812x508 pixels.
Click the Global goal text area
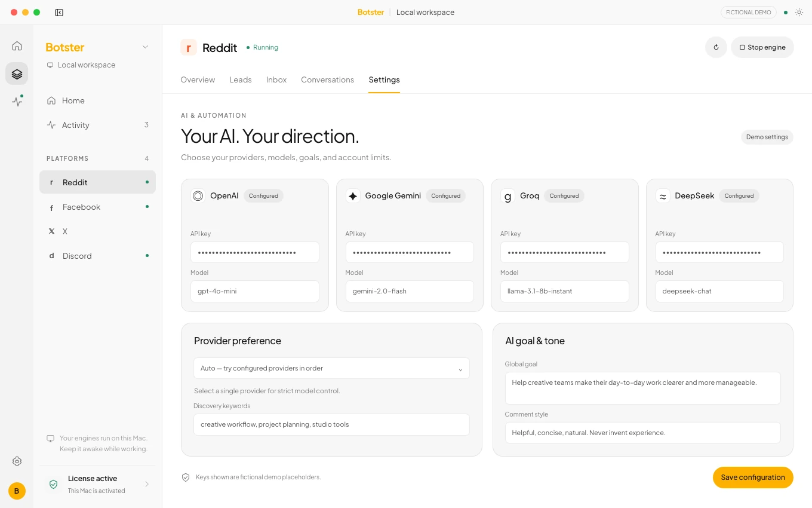click(x=642, y=388)
